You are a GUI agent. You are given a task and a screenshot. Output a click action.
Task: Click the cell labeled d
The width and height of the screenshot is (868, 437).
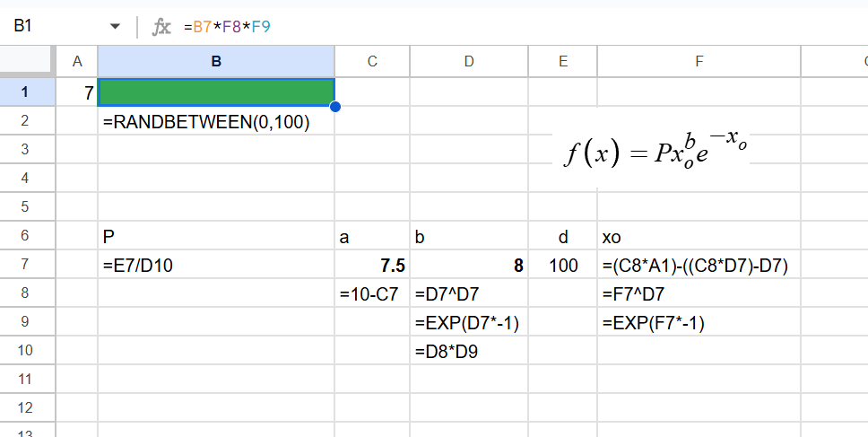coord(563,236)
